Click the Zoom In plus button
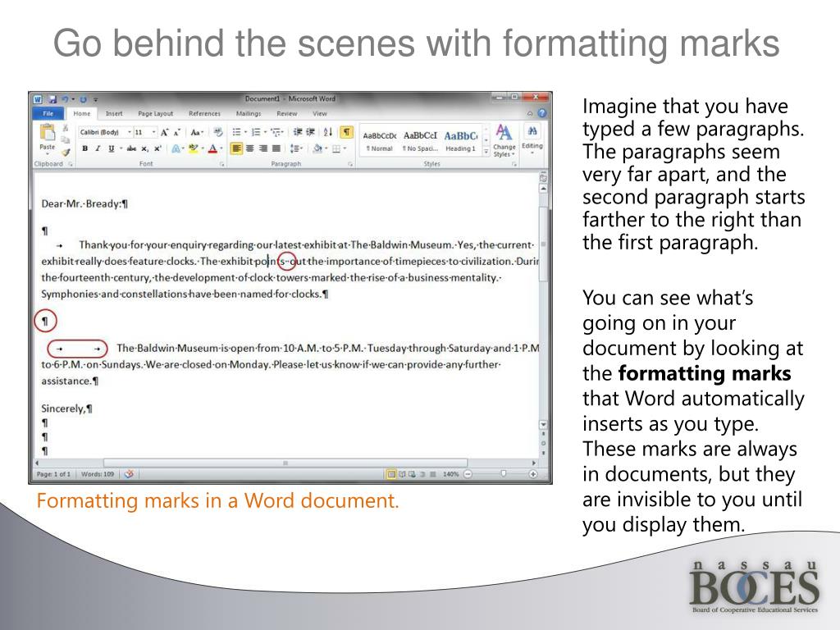 coord(533,474)
